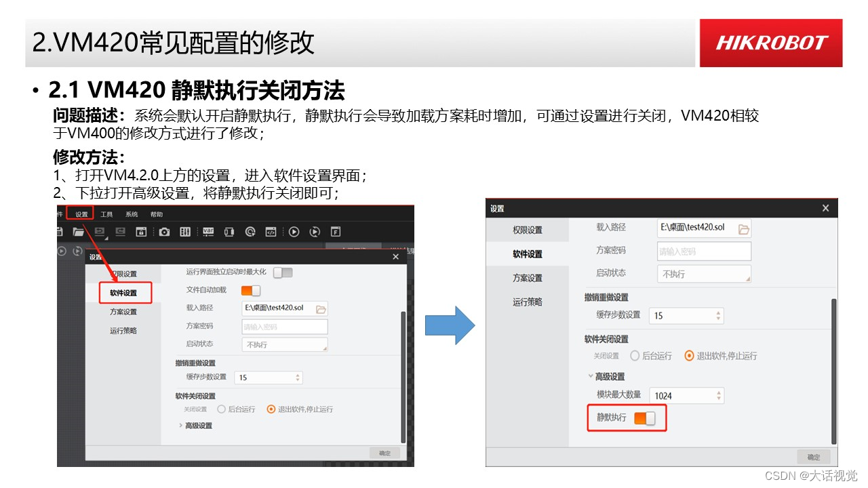Click the 方案密码 password input field
Screen dimensions: 868x488
point(705,251)
